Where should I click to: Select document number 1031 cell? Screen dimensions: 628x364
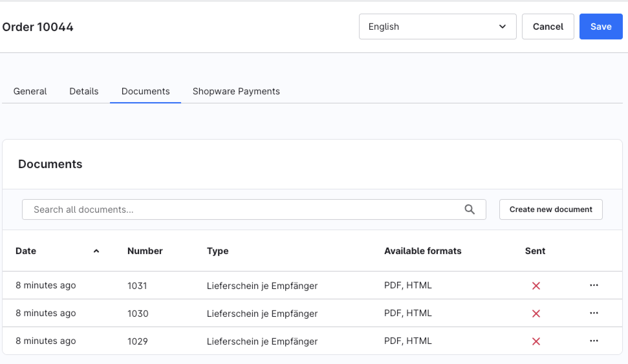(137, 285)
